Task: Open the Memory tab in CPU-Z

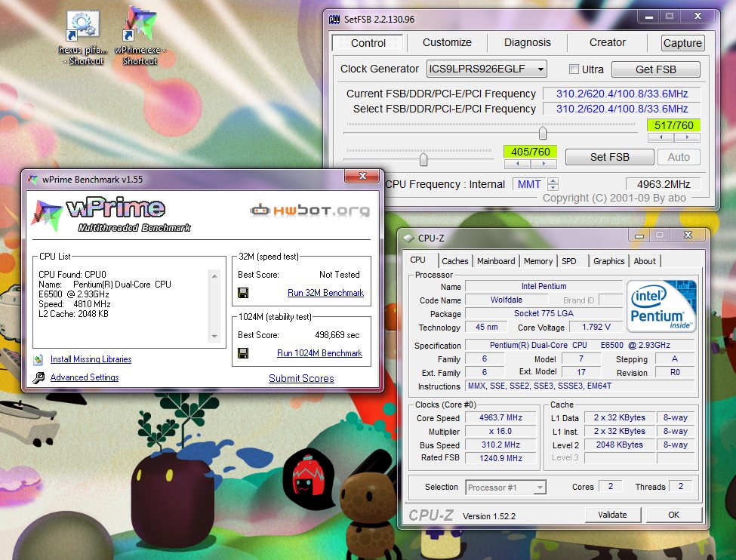Action: tap(538, 261)
